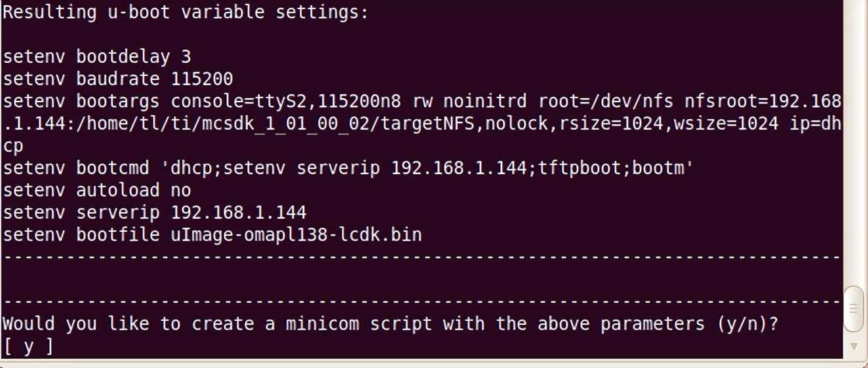The height and width of the screenshot is (368, 868).
Task: Click the baudrate value 115200
Action: click(x=202, y=79)
